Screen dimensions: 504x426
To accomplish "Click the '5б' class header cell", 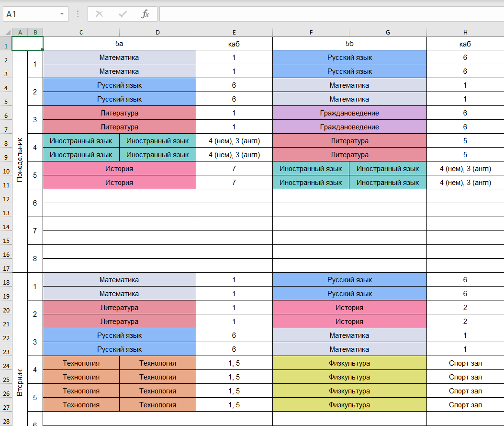I will 349,44.
